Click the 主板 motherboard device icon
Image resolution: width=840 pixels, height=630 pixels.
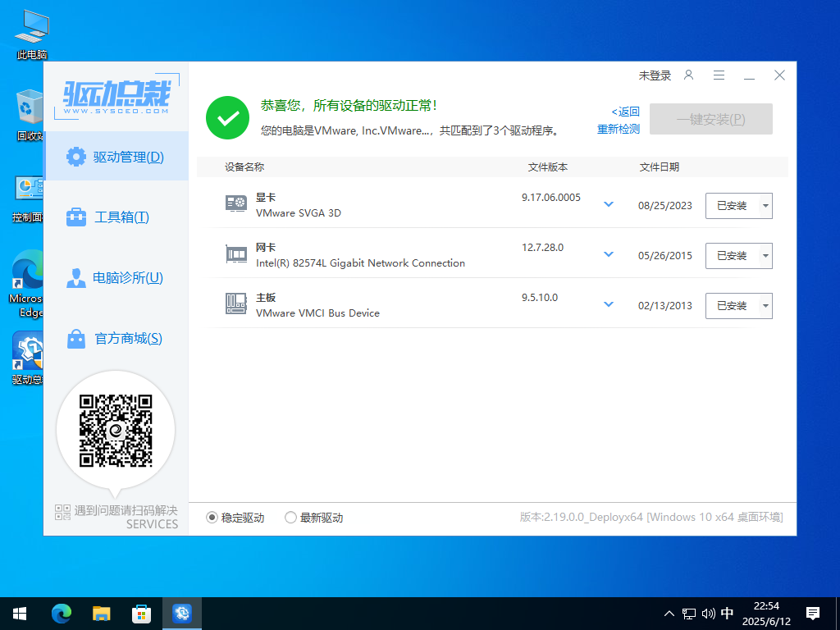(236, 304)
